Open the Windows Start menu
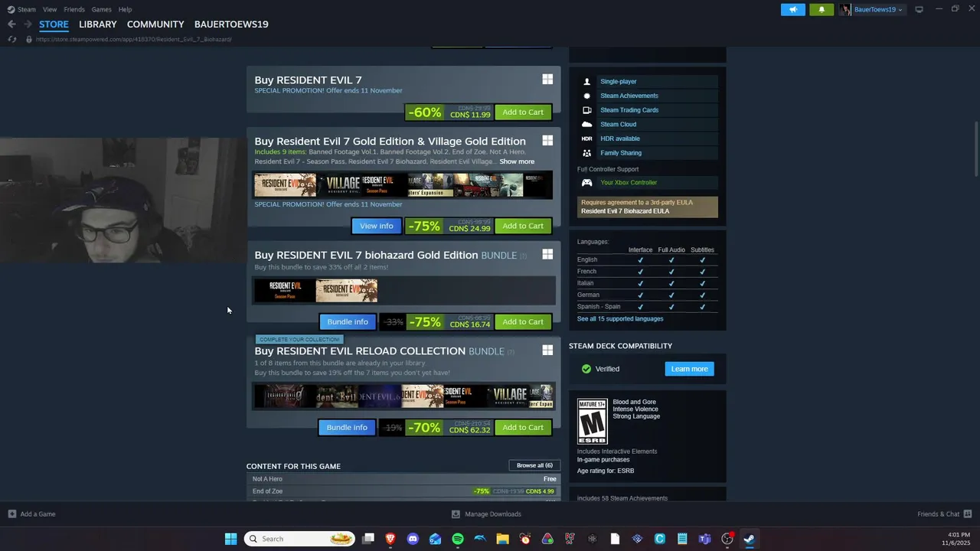This screenshot has width=980, height=551. click(230, 539)
